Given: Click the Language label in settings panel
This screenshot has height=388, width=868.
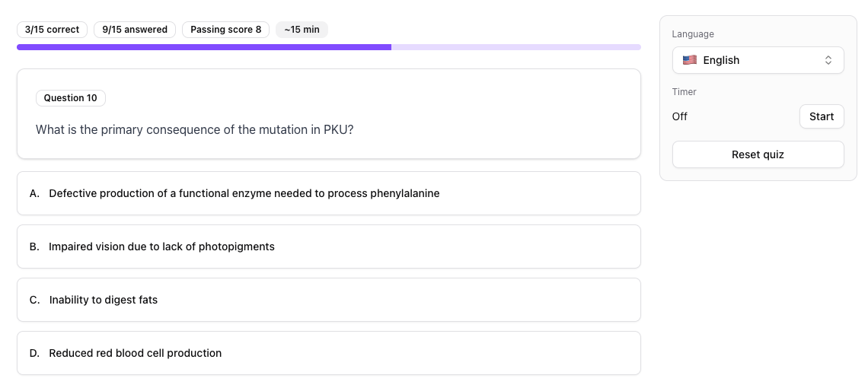Looking at the screenshot, I should click(693, 34).
